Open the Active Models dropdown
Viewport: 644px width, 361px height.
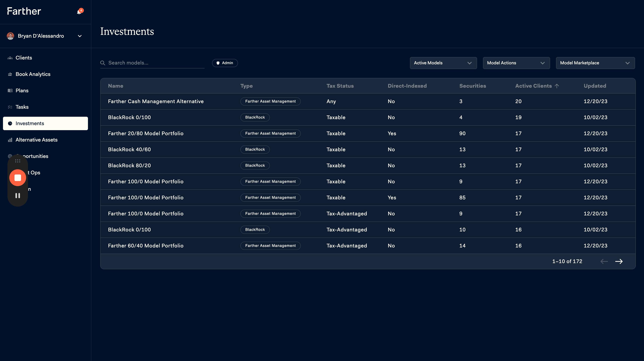[x=443, y=63]
